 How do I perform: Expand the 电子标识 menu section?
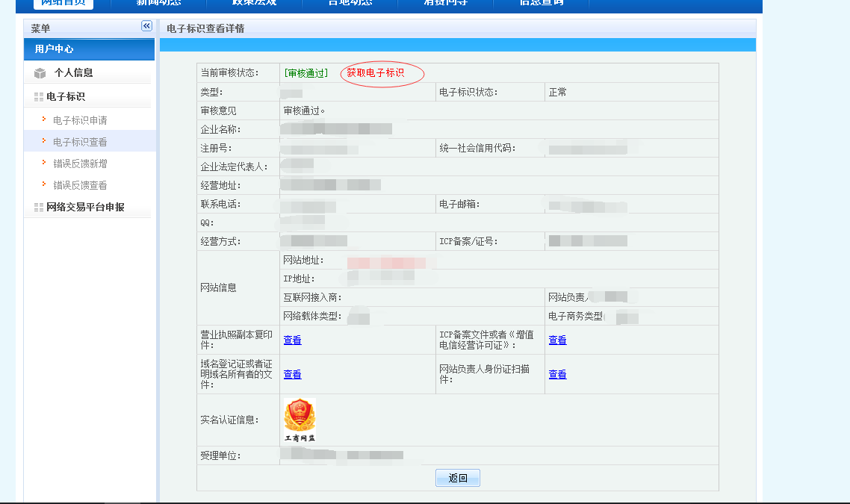tap(66, 97)
